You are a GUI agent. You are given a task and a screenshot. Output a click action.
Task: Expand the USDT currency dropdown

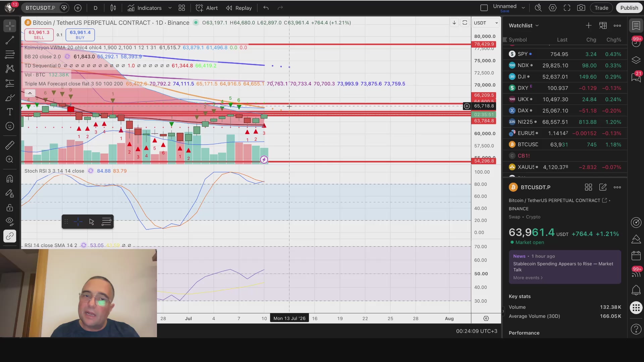[486, 23]
